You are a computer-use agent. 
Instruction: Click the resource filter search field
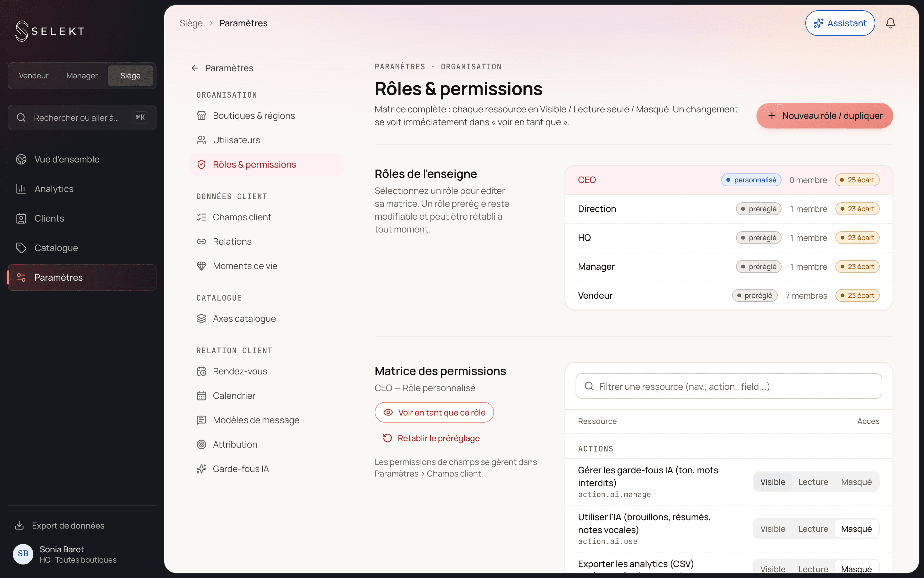click(x=729, y=386)
